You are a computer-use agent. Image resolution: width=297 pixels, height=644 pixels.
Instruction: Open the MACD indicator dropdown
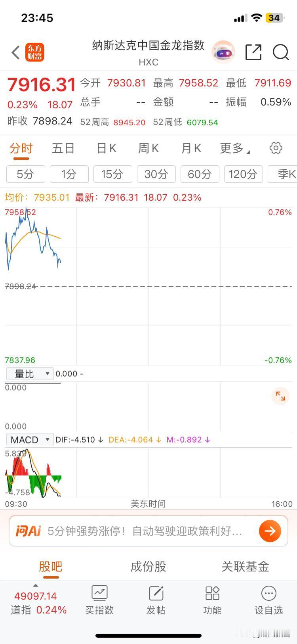click(x=30, y=440)
